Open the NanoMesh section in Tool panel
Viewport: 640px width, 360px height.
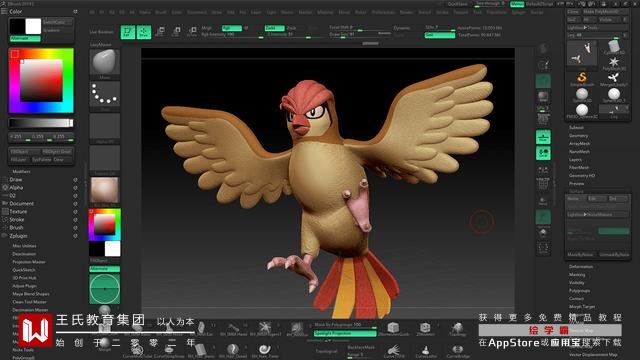click(579, 152)
